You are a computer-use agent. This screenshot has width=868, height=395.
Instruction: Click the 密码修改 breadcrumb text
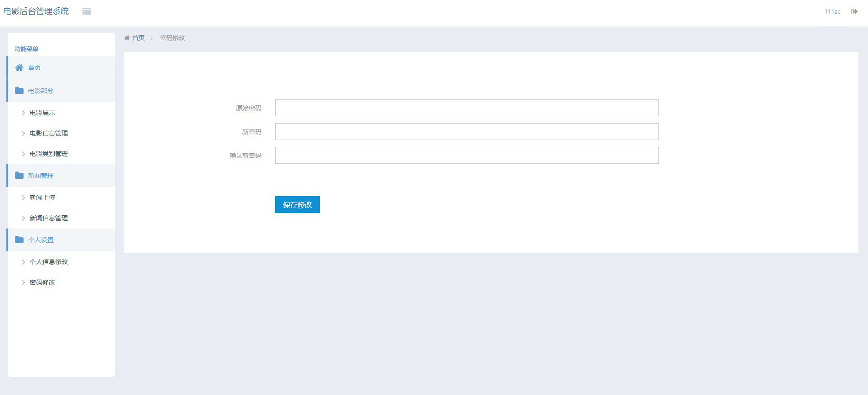[172, 38]
